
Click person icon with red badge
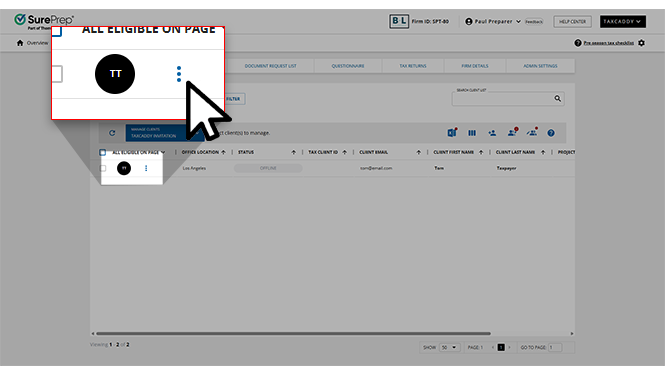pos(512,132)
